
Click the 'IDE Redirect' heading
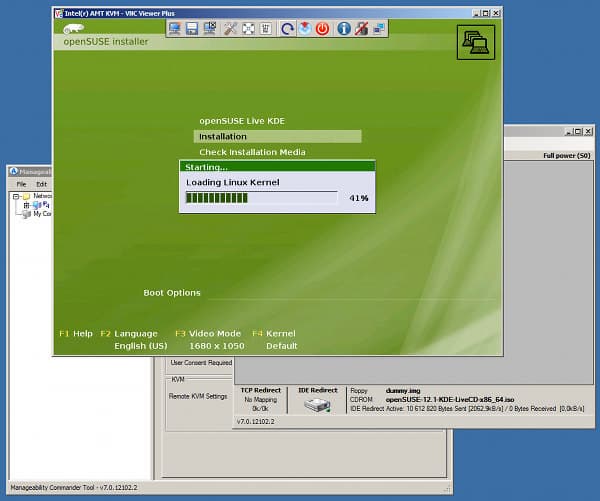(x=318, y=390)
